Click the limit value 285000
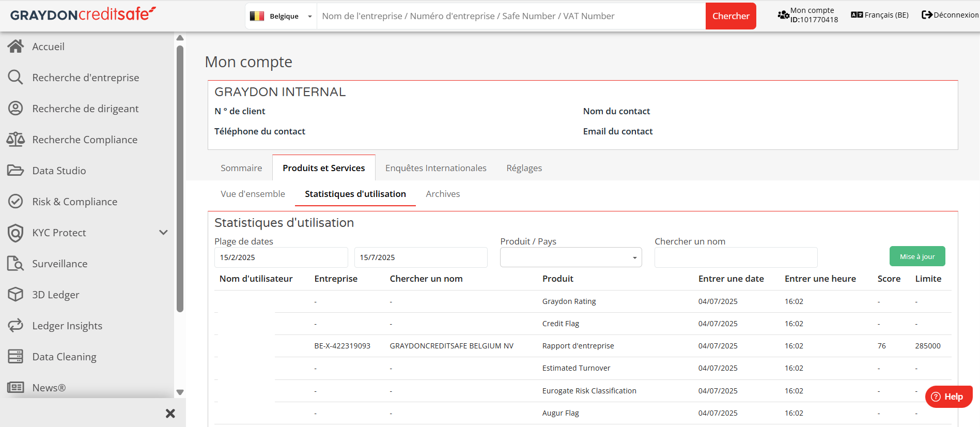 [x=927, y=346]
